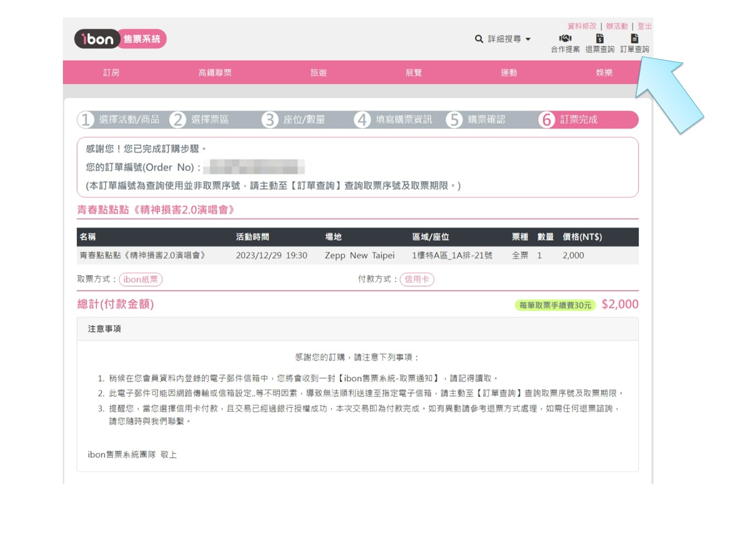The height and width of the screenshot is (560, 747).
Task: Click step 5 購票確認
Action: pyautogui.click(x=476, y=119)
